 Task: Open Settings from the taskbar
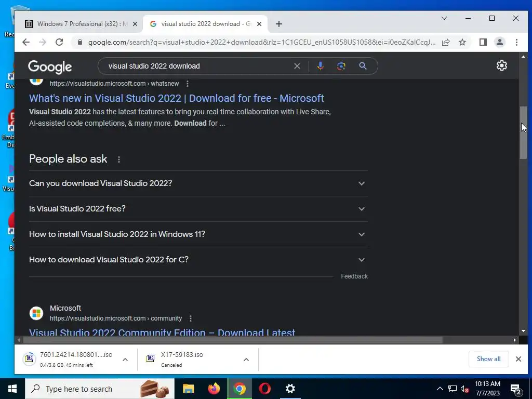point(290,389)
